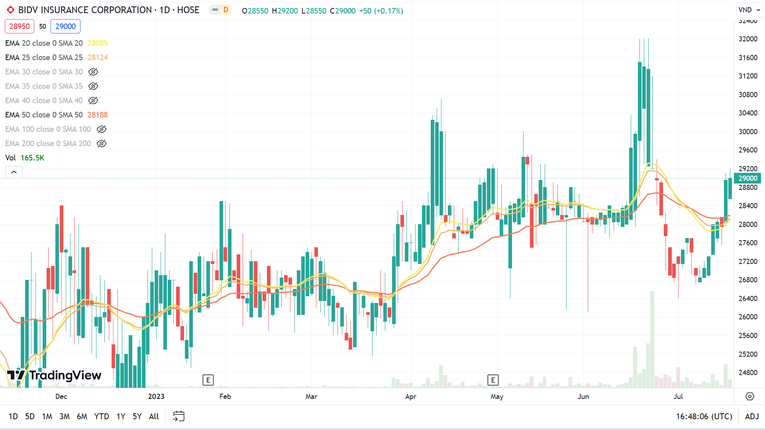Click the EMA 100 close hidden label

click(48, 129)
